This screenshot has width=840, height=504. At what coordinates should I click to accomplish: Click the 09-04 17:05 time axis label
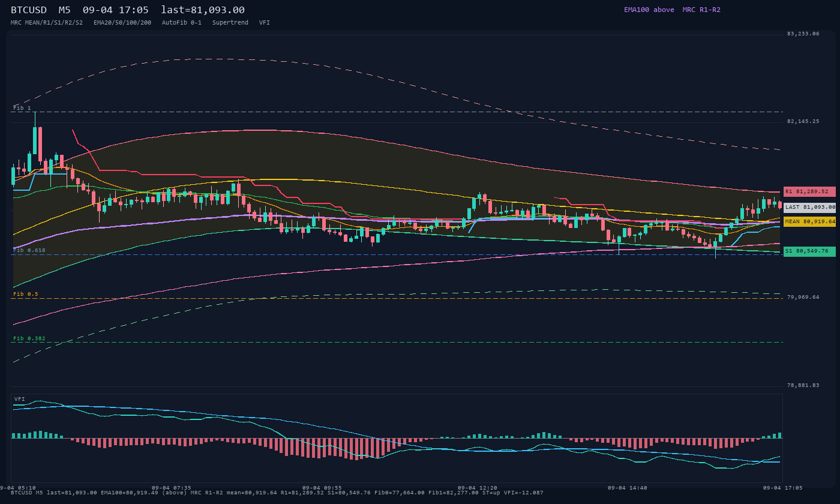[x=782, y=488]
